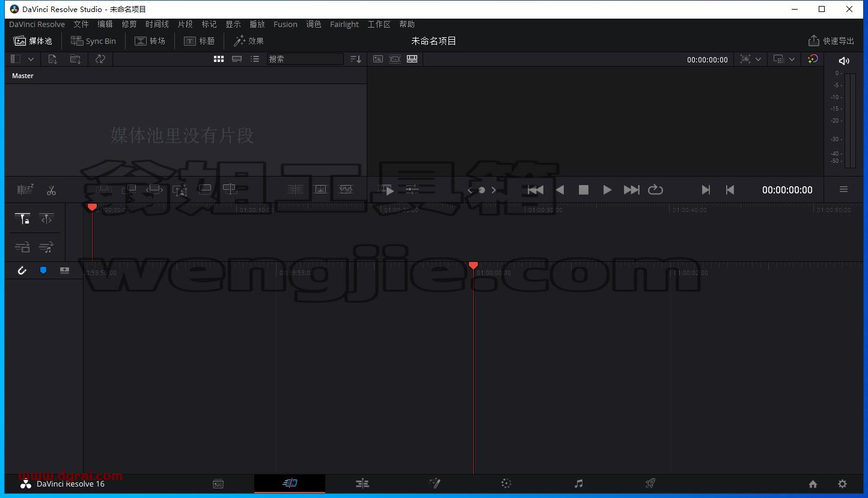Toggle loop playback
868x498 pixels.
[655, 190]
